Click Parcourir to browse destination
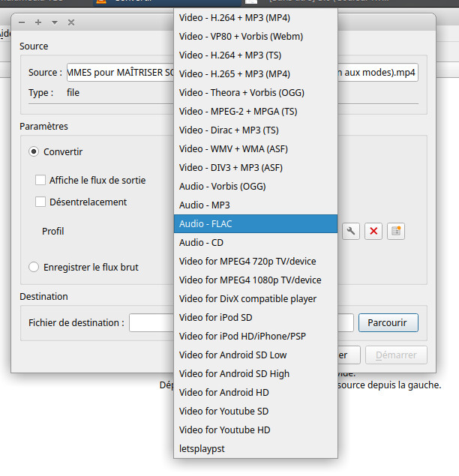 (388, 322)
